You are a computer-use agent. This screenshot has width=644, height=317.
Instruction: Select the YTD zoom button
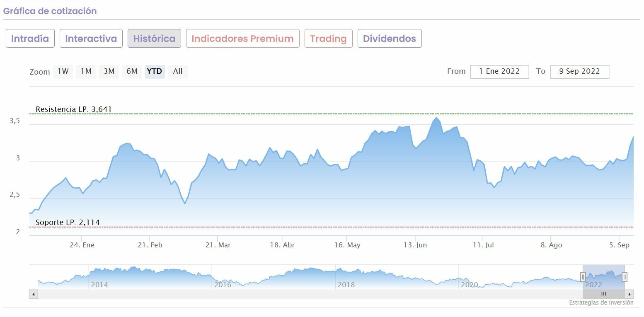(x=155, y=71)
